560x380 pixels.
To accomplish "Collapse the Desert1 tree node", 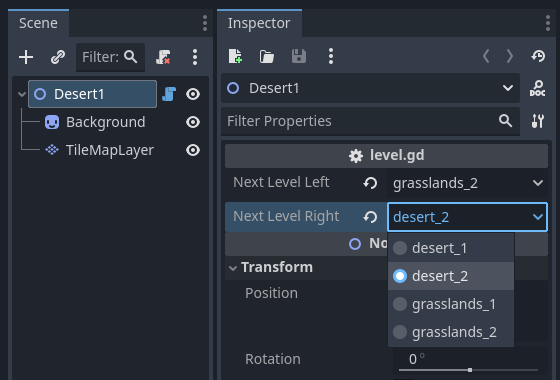I will (22, 94).
